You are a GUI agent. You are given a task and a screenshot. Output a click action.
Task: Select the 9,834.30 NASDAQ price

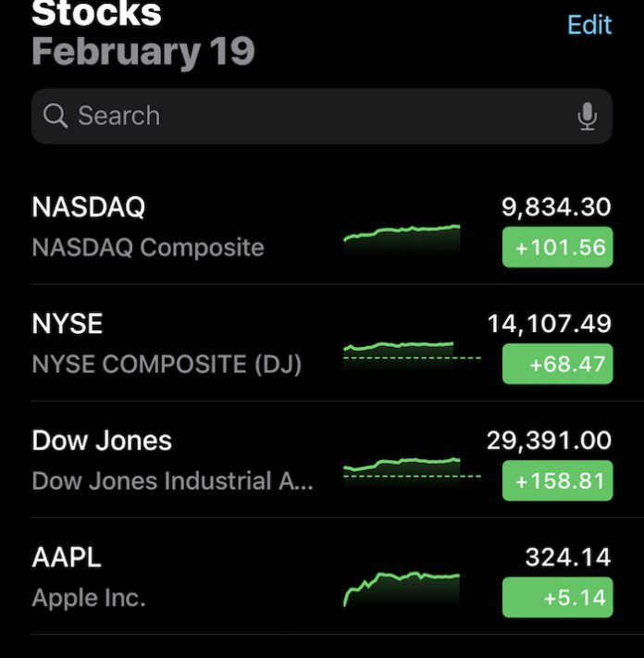(x=556, y=207)
